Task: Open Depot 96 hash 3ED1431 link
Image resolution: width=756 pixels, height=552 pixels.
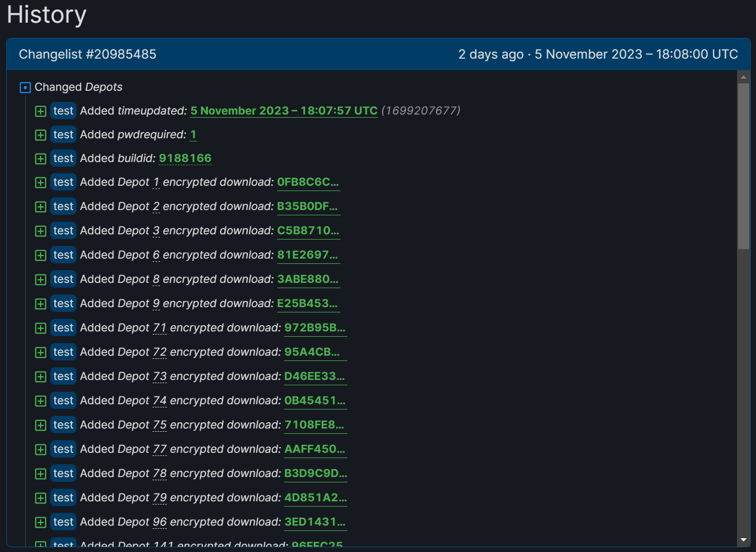Action: tap(315, 522)
